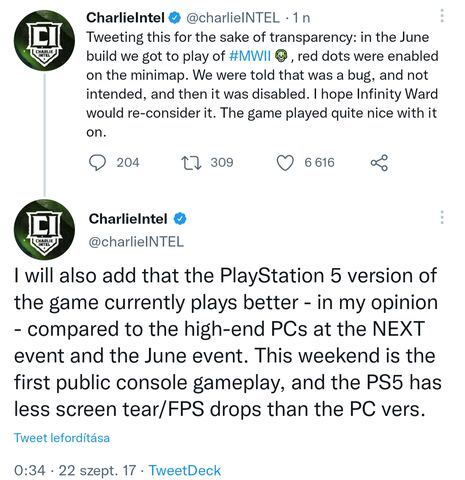Image resolution: width=465 pixels, height=480 pixels.
Task: Open the three-dot menu of the second tweet
Action: tap(442, 217)
